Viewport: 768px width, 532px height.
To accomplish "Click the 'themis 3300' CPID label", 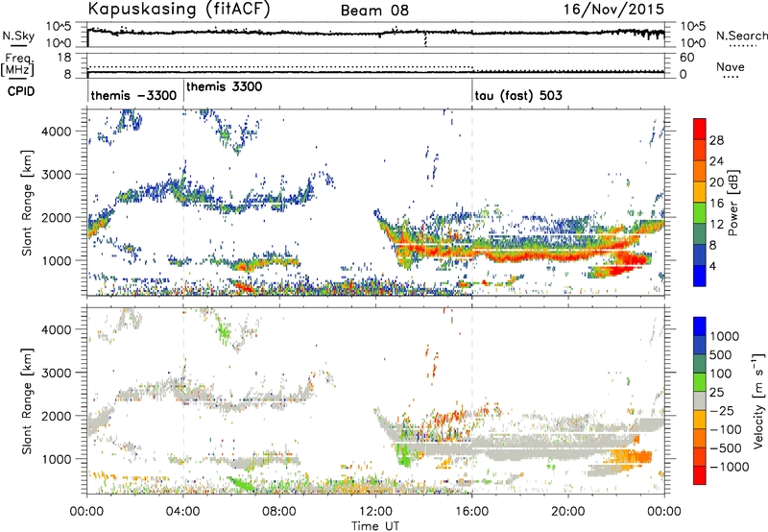I will tap(225, 86).
